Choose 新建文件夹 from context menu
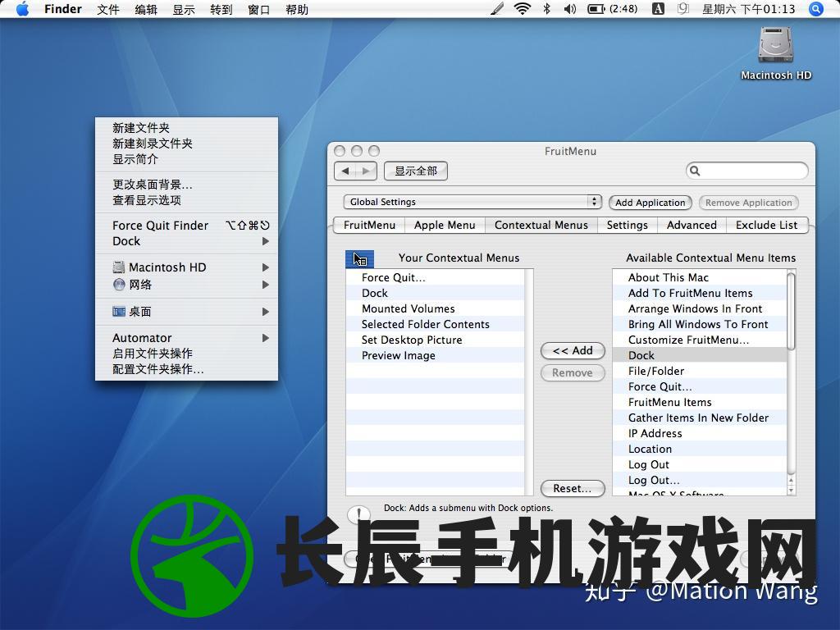This screenshot has width=840, height=630. tap(186, 128)
